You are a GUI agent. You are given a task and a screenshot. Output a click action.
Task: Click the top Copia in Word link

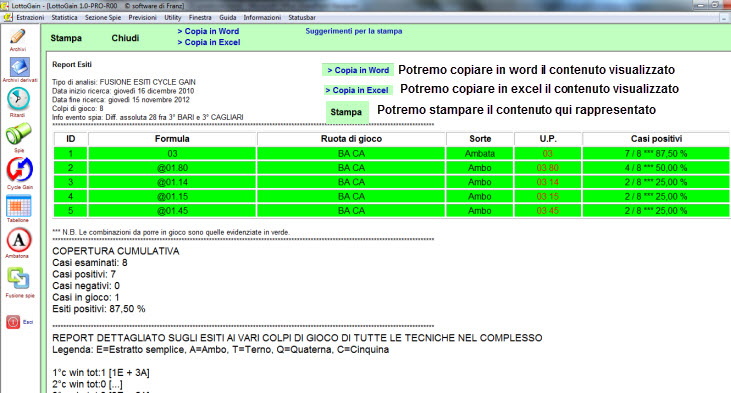(208, 31)
